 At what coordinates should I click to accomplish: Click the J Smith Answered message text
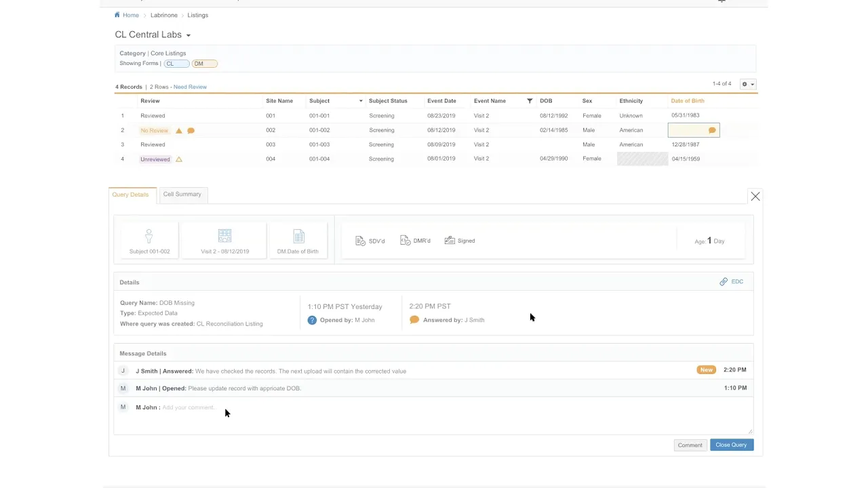[x=271, y=371]
